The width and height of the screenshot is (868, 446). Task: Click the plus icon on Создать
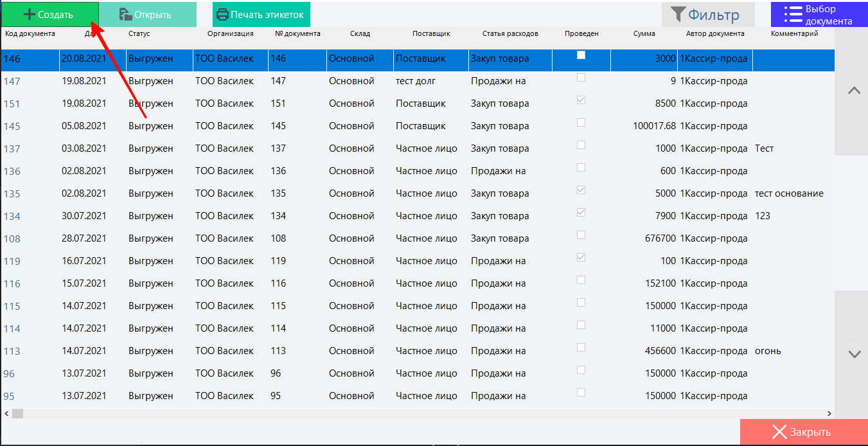click(29, 14)
